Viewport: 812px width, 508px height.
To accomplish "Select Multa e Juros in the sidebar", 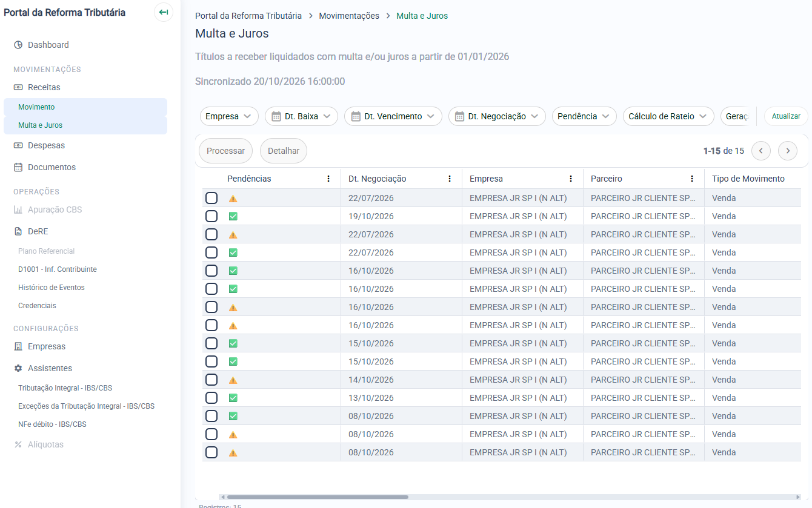I will (85, 125).
